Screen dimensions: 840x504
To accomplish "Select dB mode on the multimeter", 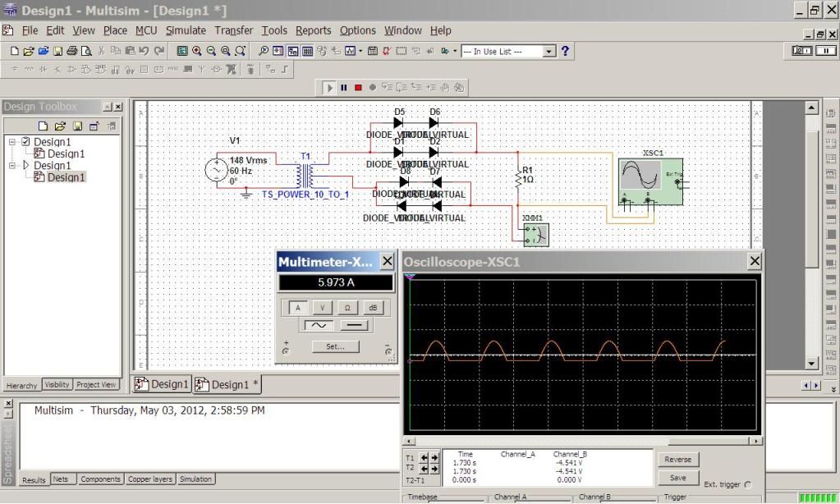I will click(x=372, y=308).
